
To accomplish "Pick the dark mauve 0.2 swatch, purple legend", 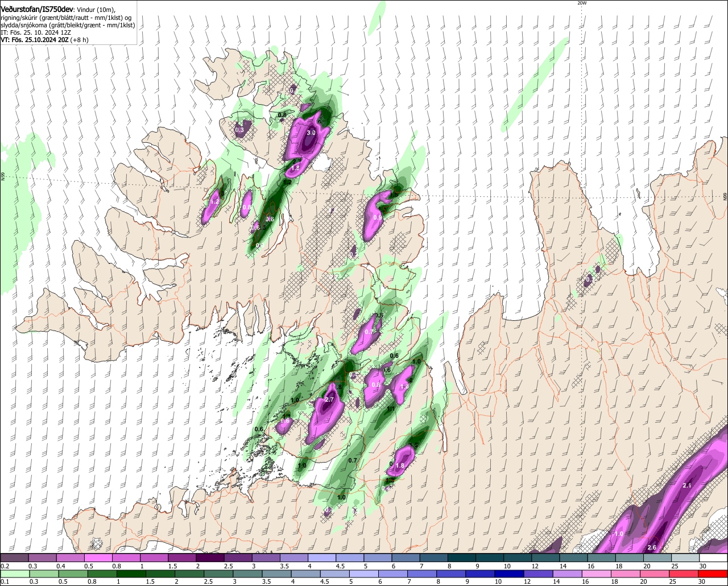I will pos(14,558).
